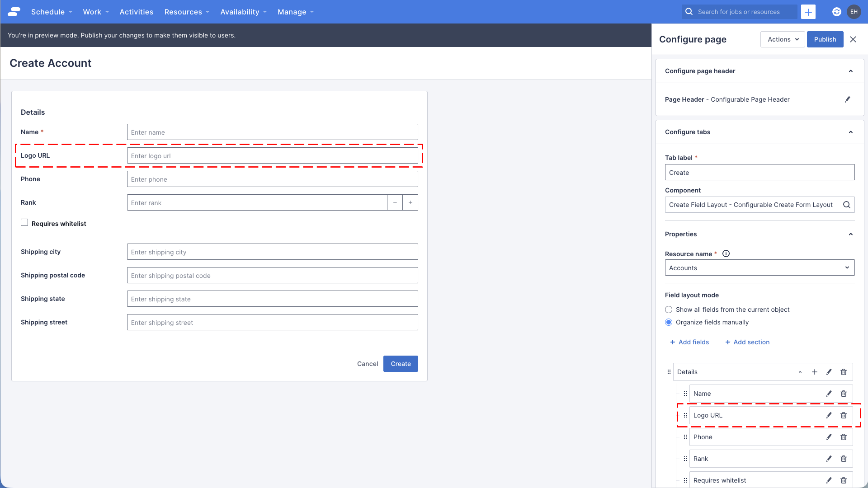
Task: Select the search magnifier in the top bar
Action: tap(689, 12)
